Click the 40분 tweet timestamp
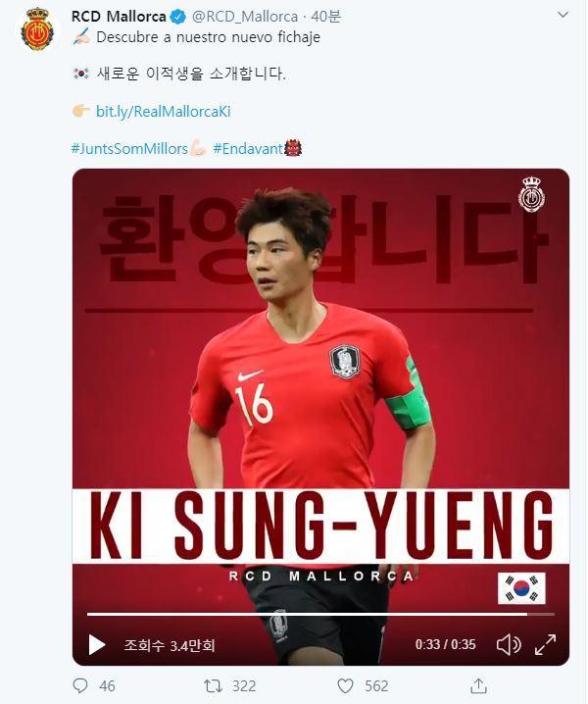588x704 pixels. tap(326, 17)
